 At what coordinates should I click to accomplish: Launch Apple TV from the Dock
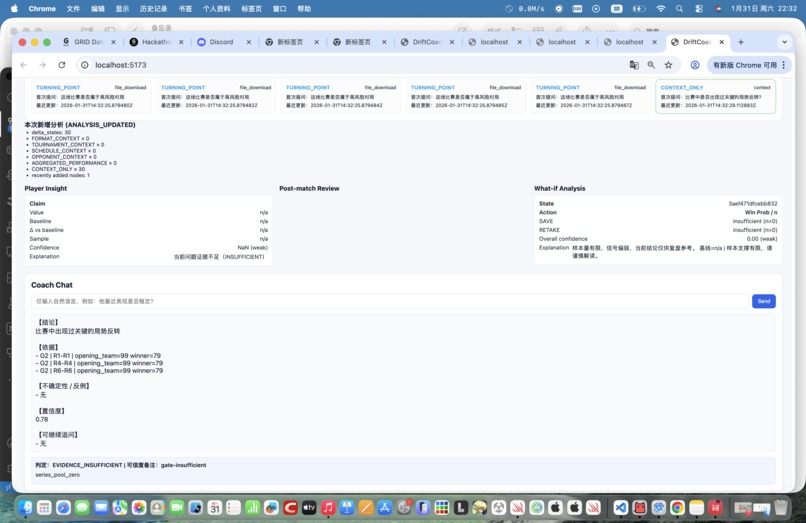pyautogui.click(x=309, y=508)
